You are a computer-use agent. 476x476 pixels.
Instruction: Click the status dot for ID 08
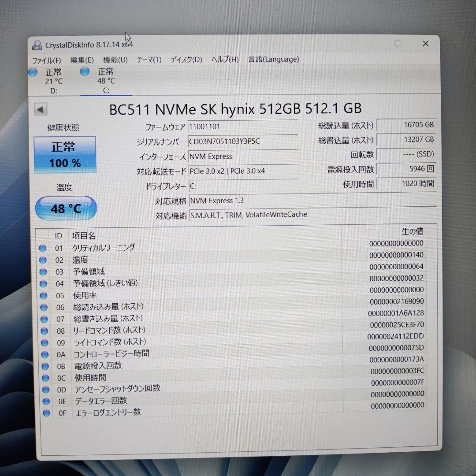pyautogui.click(x=45, y=331)
